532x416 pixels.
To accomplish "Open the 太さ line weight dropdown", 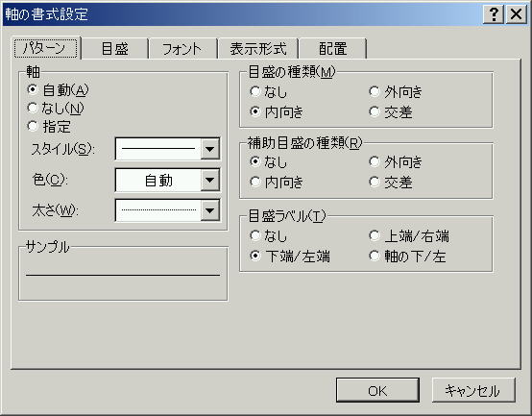I will (x=210, y=210).
